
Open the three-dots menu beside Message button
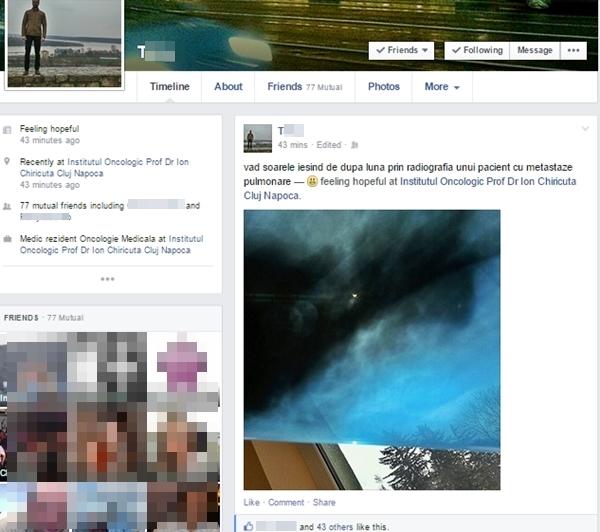point(573,50)
